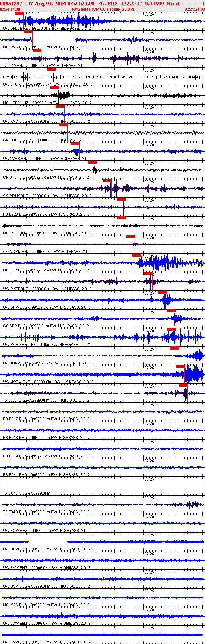Select the 'UW KMO EHZ' station label

tap(15, 121)
